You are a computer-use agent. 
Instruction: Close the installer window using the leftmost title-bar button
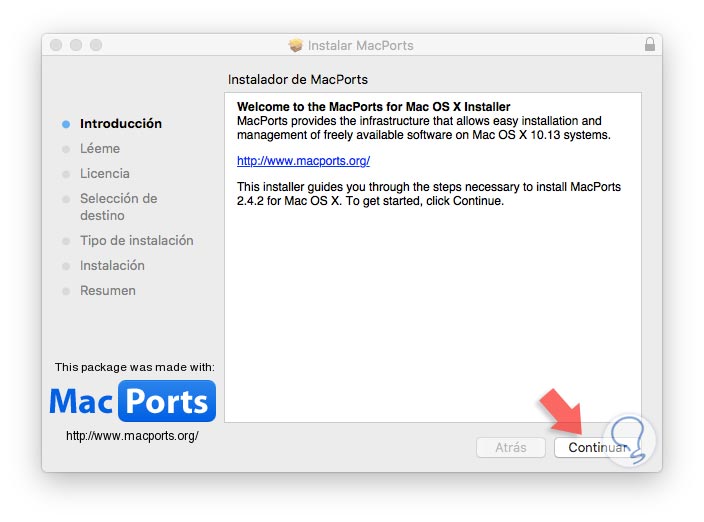[x=56, y=45]
